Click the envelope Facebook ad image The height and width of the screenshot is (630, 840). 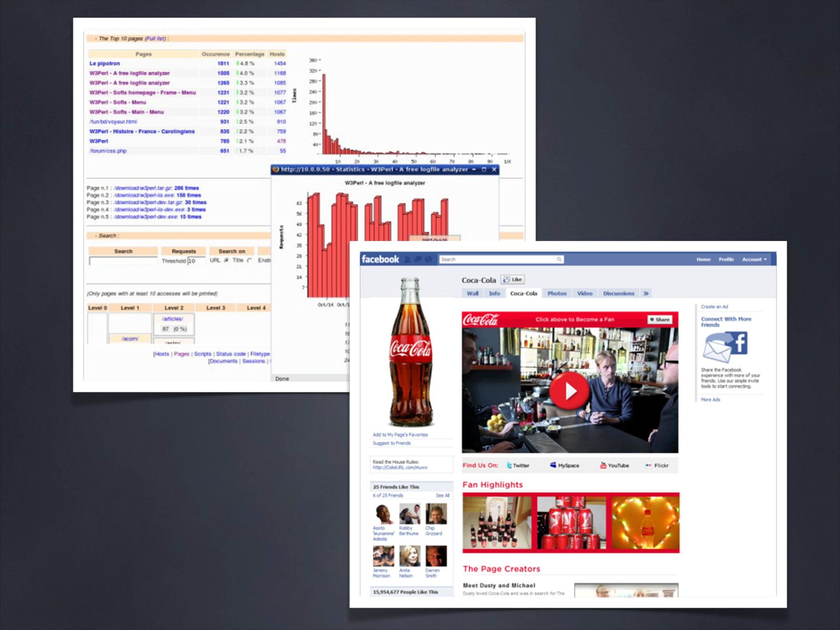click(x=725, y=347)
